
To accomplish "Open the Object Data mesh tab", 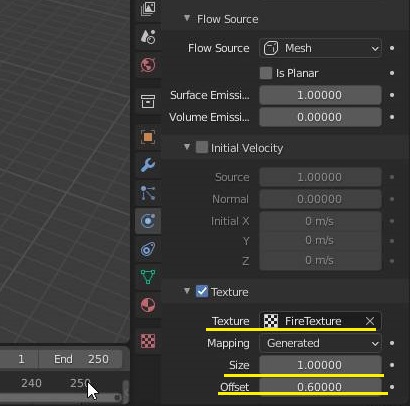I will 148,277.
